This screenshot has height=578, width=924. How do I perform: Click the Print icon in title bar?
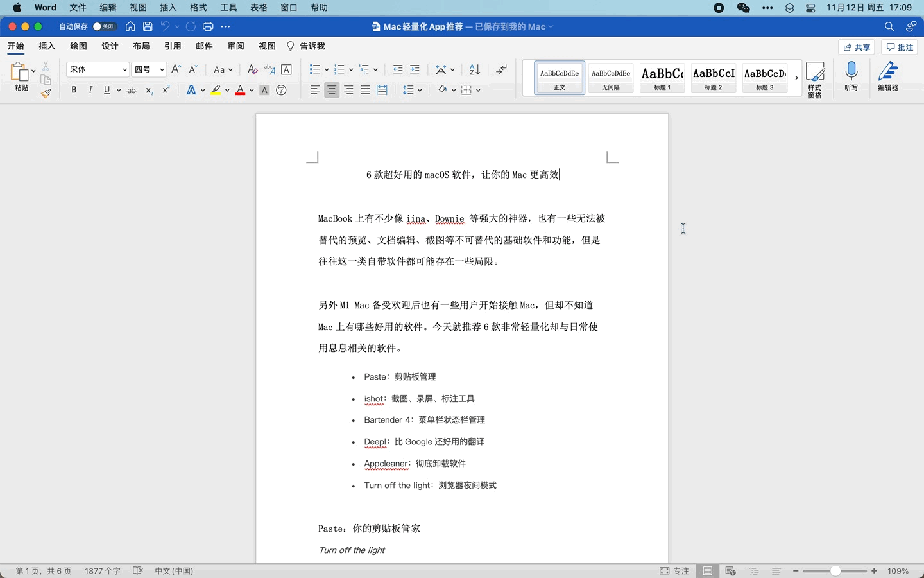(x=208, y=26)
